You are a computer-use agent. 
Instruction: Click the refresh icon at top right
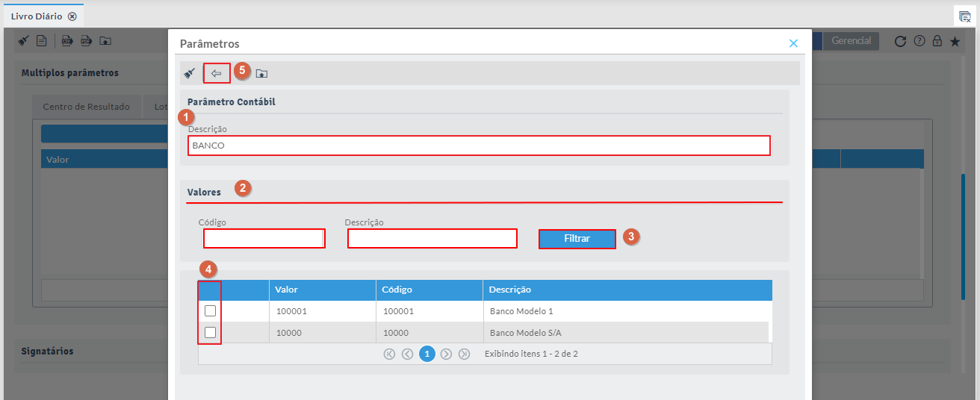coord(900,41)
